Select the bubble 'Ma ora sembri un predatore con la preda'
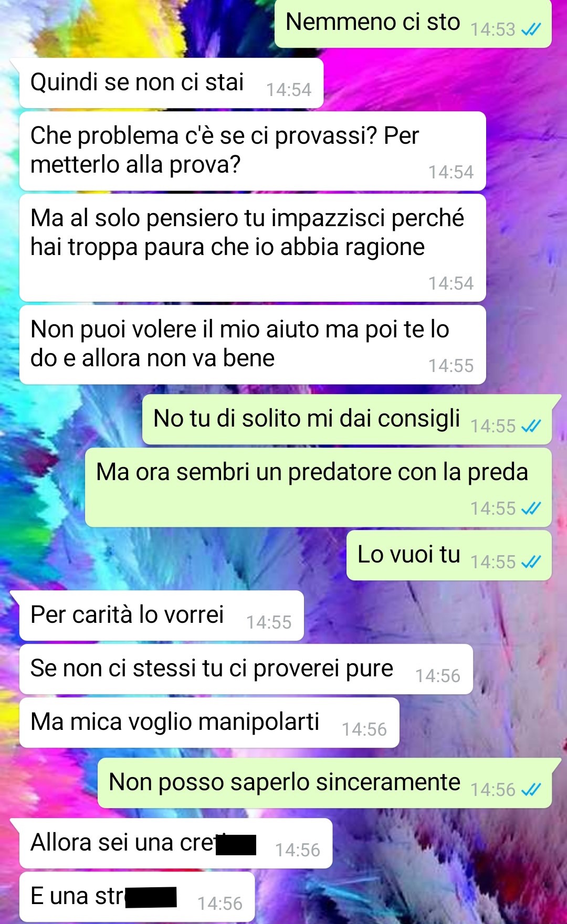The image size is (567, 924). pos(318,487)
